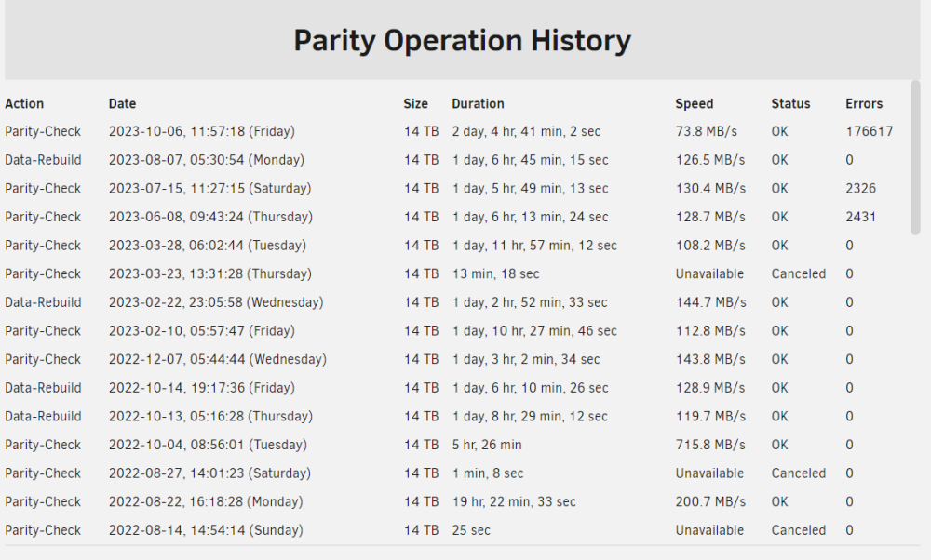This screenshot has height=560, width=931.
Task: Click duration 1 day, 2 hr, 52 min, 33 sec
Action: coord(530,302)
